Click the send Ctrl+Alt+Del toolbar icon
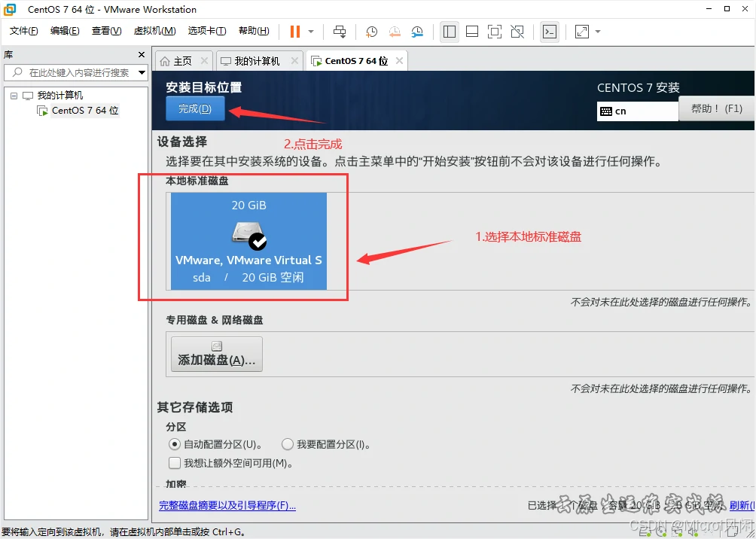This screenshot has height=539, width=756. click(x=340, y=32)
